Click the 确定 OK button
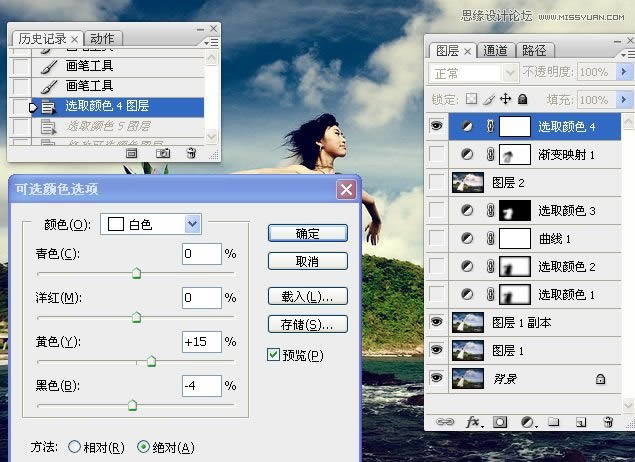The width and height of the screenshot is (635, 462). pyautogui.click(x=307, y=233)
